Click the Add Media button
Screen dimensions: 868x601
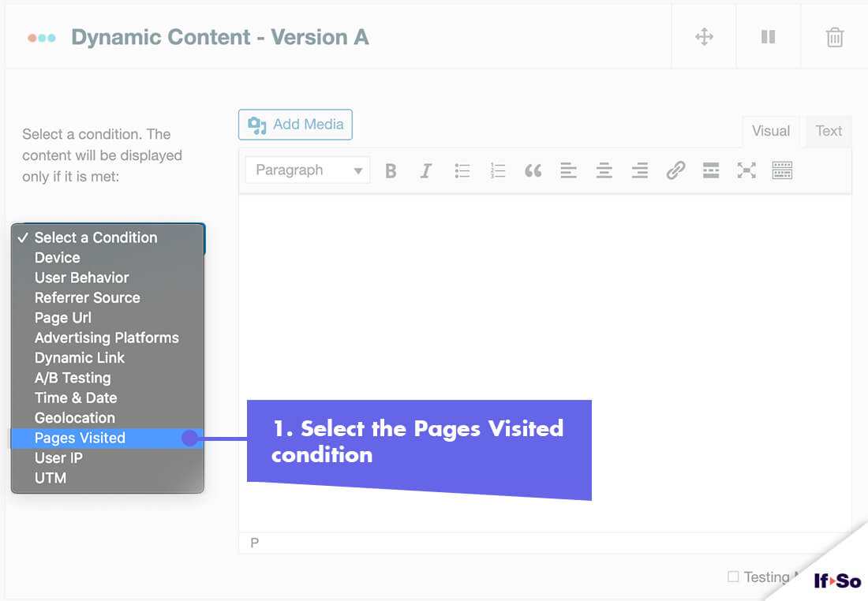tap(295, 125)
